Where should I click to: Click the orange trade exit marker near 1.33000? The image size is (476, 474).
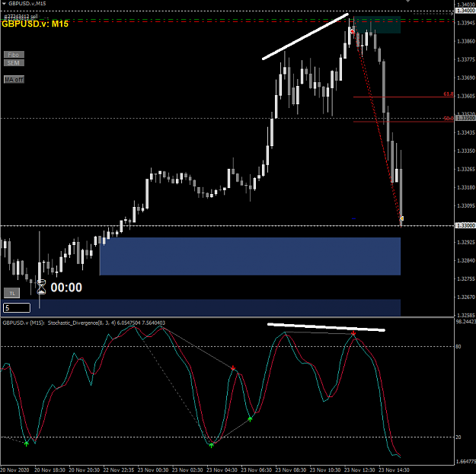coord(401,218)
